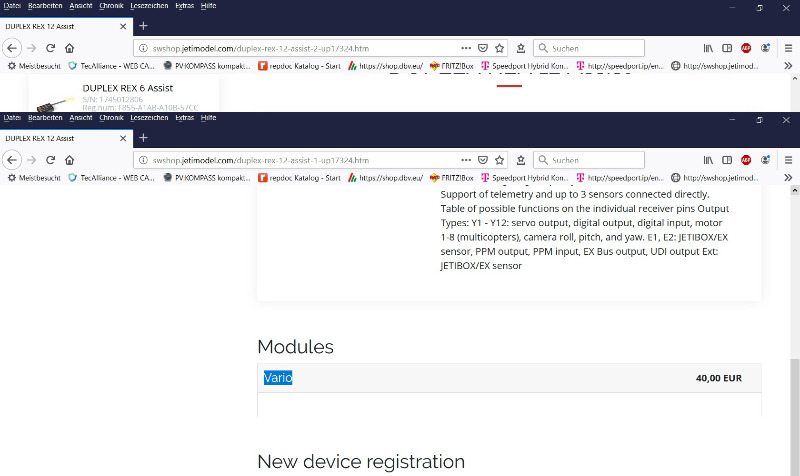This screenshot has height=476, width=800.
Task: Open Lesezeichen menu in the upper window
Action: pos(149,6)
